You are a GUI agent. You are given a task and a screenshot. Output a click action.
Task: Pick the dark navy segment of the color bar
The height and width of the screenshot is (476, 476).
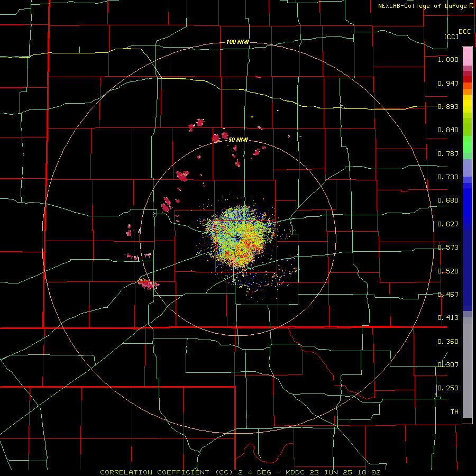[467, 267]
